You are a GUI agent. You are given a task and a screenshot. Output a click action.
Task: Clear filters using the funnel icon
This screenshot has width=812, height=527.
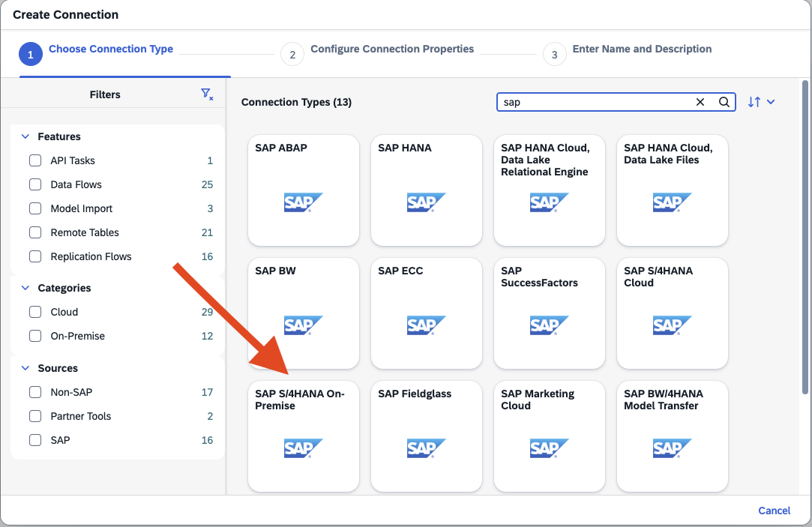(207, 94)
